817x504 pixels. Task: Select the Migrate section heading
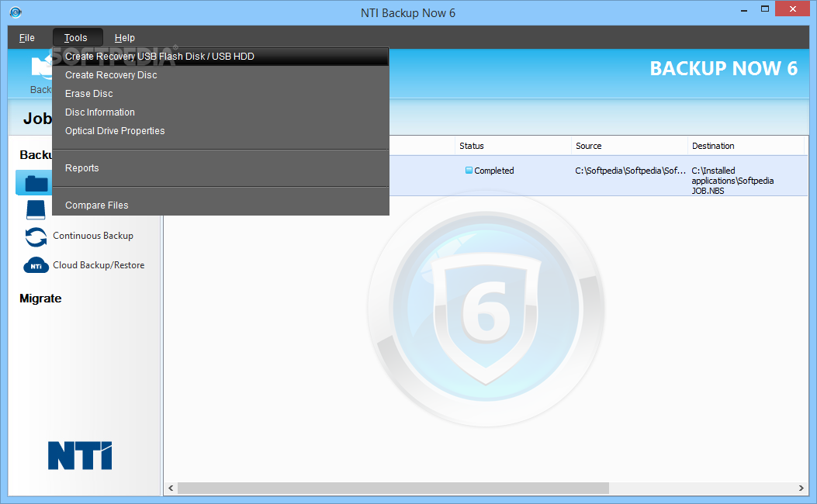(x=40, y=299)
